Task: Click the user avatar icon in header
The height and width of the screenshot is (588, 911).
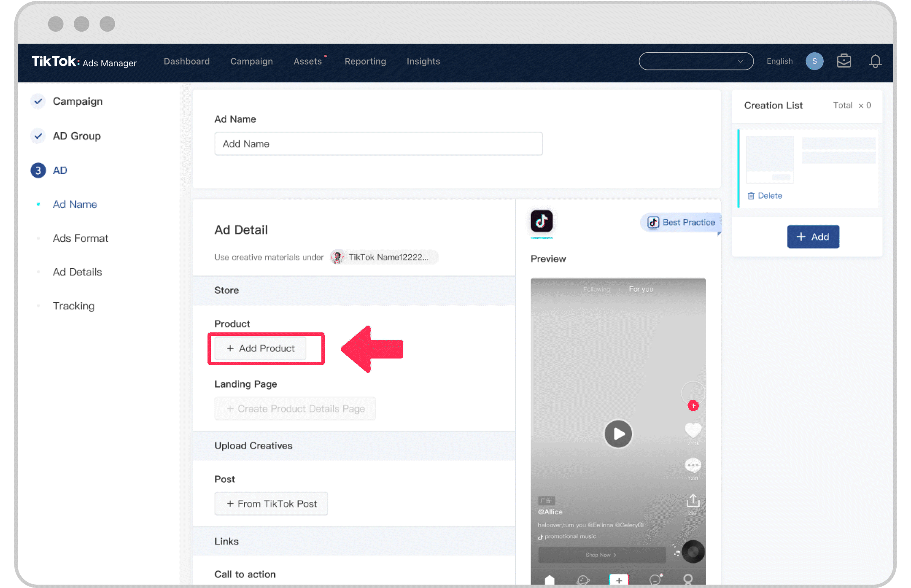Action: coord(815,60)
